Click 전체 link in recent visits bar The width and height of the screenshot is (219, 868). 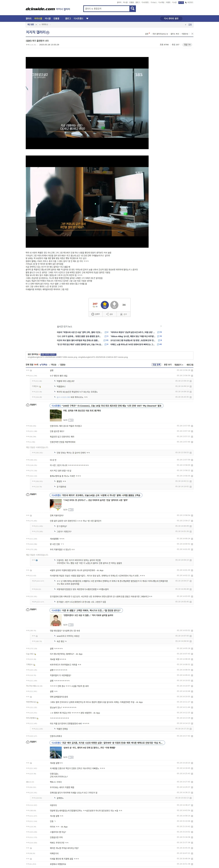pyautogui.click(x=190, y=25)
